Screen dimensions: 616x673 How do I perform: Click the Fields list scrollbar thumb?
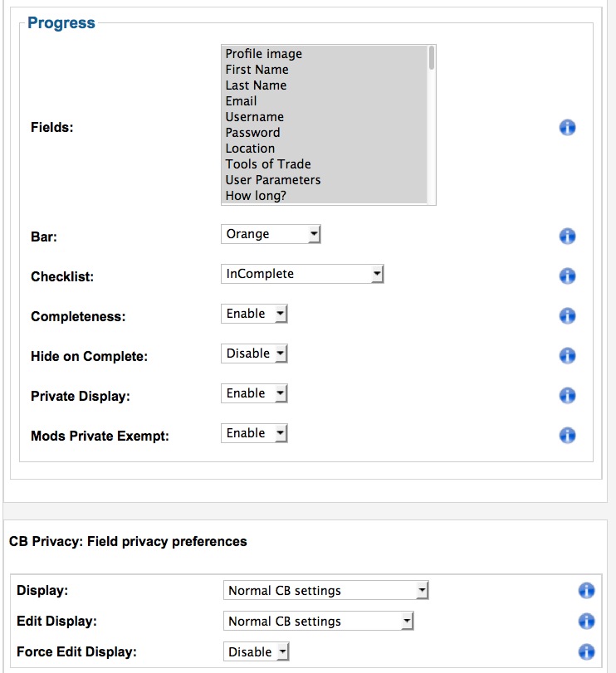(432, 58)
